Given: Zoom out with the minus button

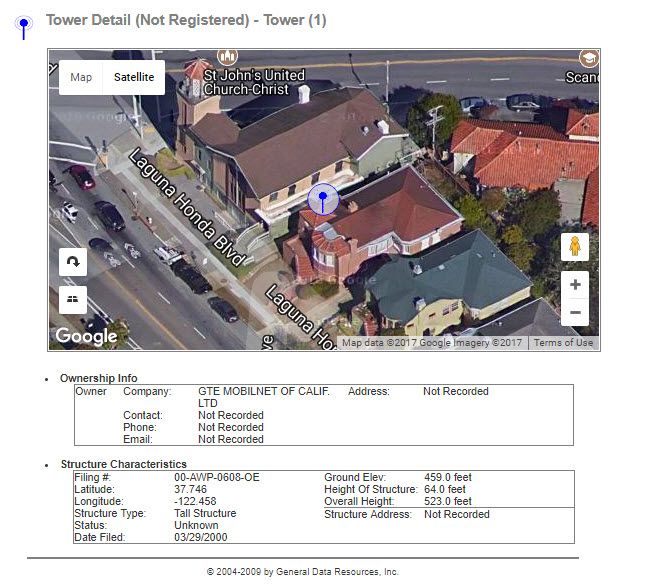Looking at the screenshot, I should 575,313.
